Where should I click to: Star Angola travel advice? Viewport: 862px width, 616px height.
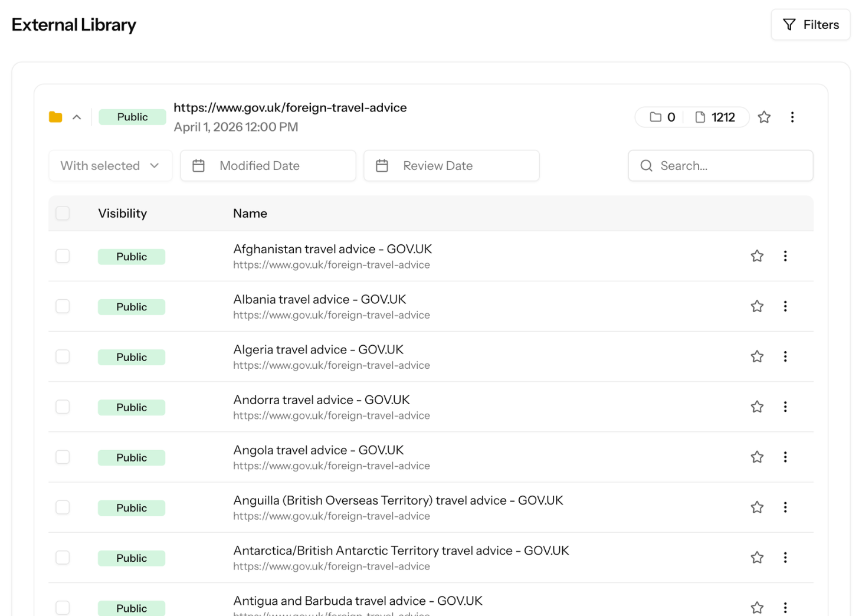757,457
